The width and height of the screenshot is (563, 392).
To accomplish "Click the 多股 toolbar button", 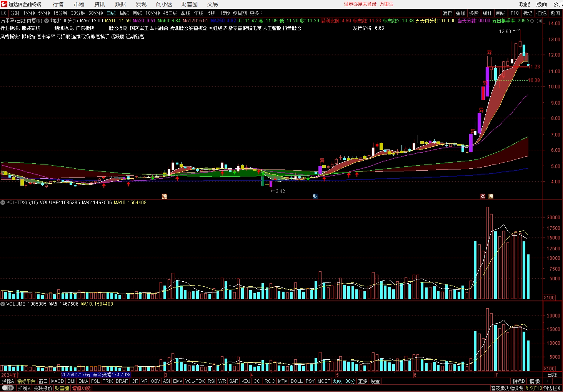I will [474, 13].
